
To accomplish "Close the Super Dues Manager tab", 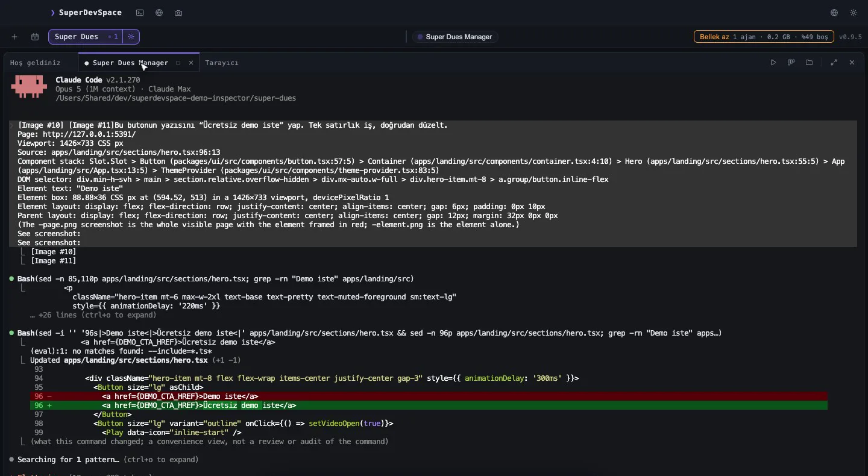I will pyautogui.click(x=191, y=63).
